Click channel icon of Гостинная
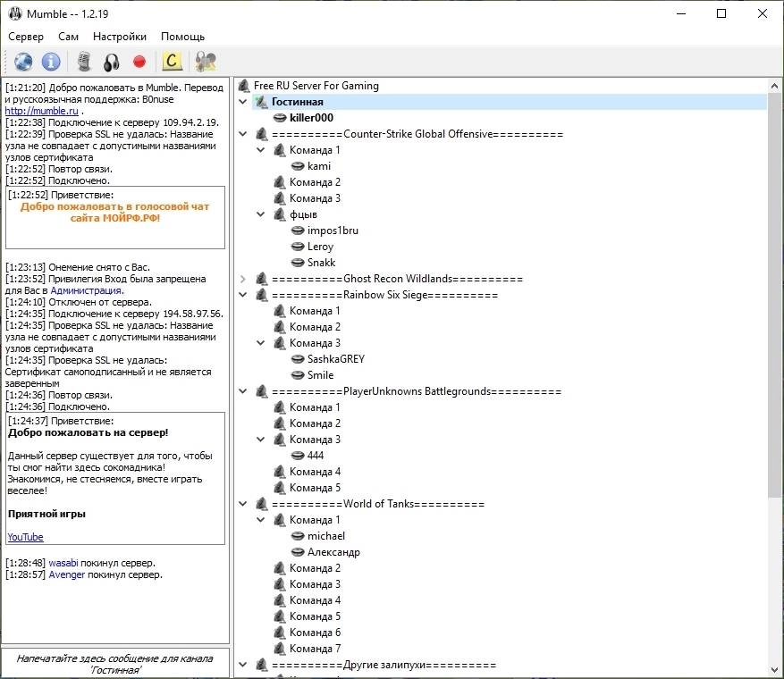 262,102
